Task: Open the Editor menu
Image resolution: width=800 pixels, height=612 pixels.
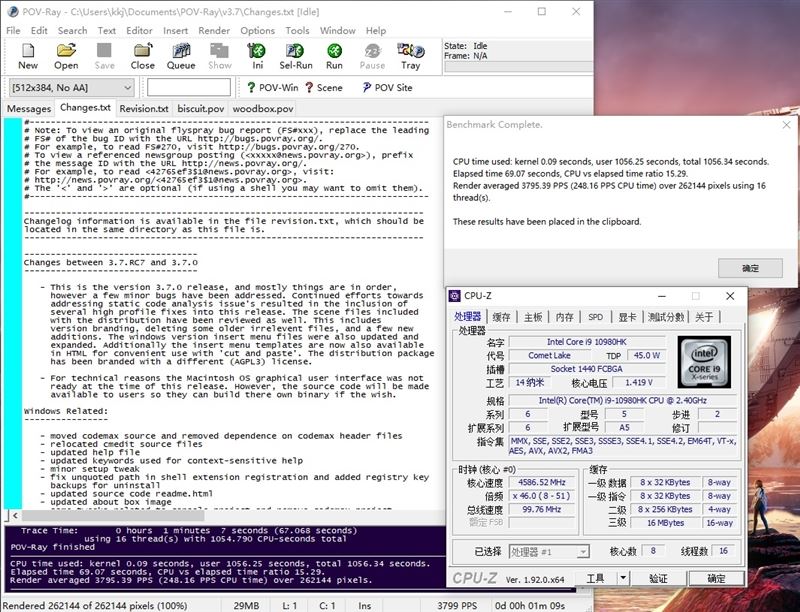Action: point(139,31)
